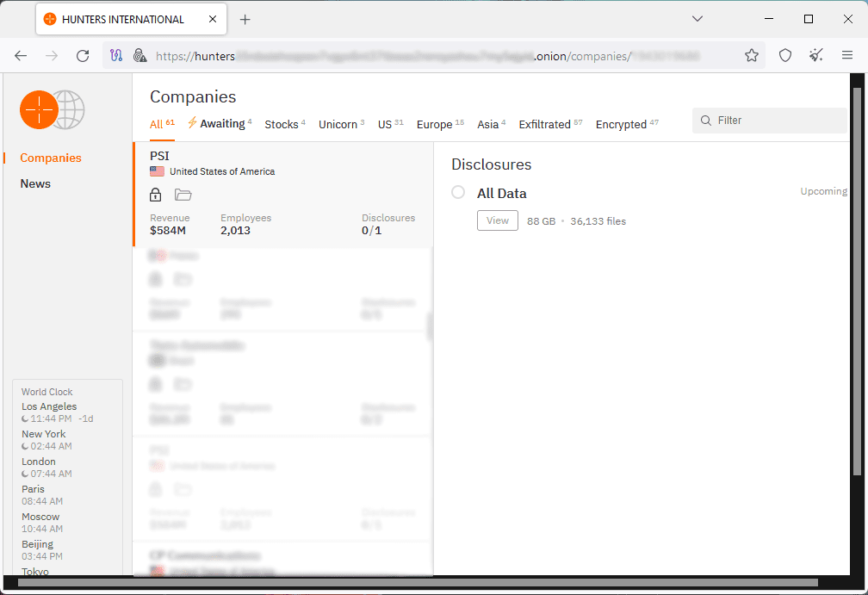Screen dimensions: 868x595
Task: Select the Encrypted filter tab
Action: [x=621, y=125]
